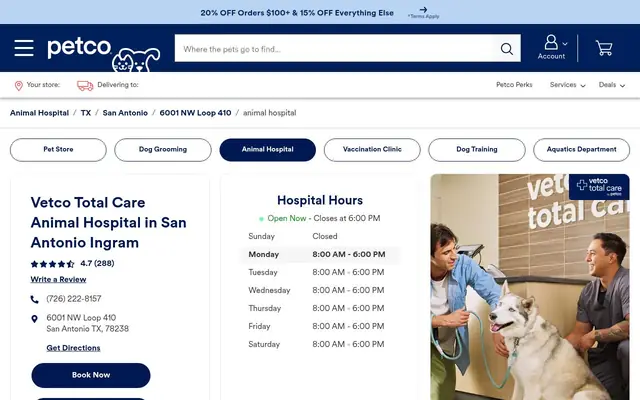The width and height of the screenshot is (640, 400).
Task: Select the Pet Store tab
Action: pos(58,150)
